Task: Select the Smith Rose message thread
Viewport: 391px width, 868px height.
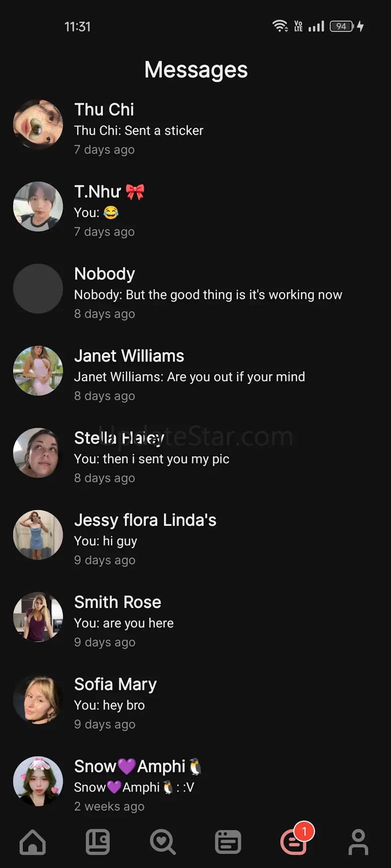Action: pos(195,617)
